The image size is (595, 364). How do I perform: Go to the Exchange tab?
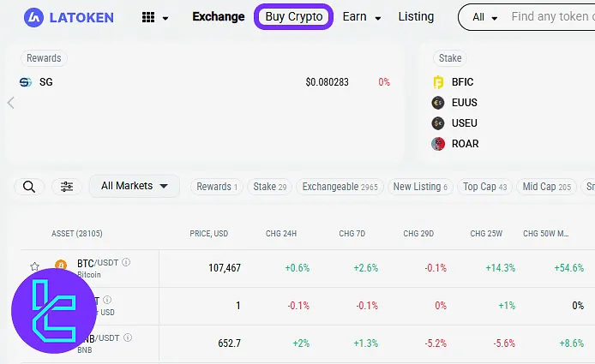219,16
